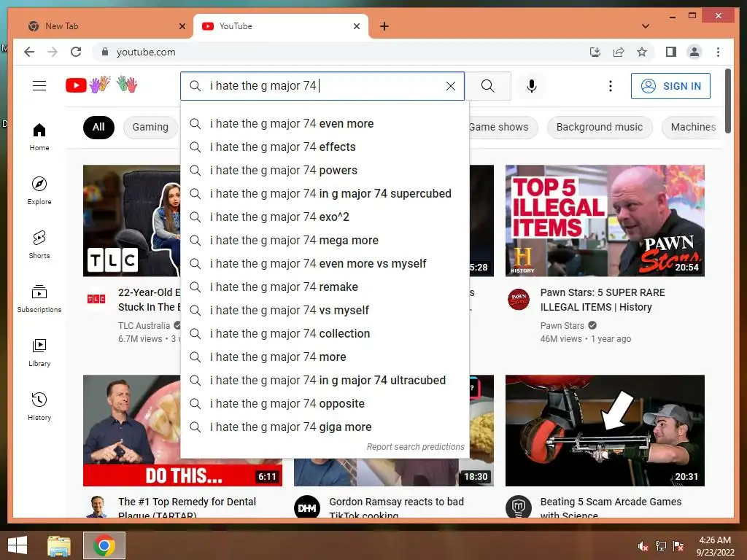747x560 pixels.
Task: Open the Pawn Stars channel name
Action: [x=562, y=326]
